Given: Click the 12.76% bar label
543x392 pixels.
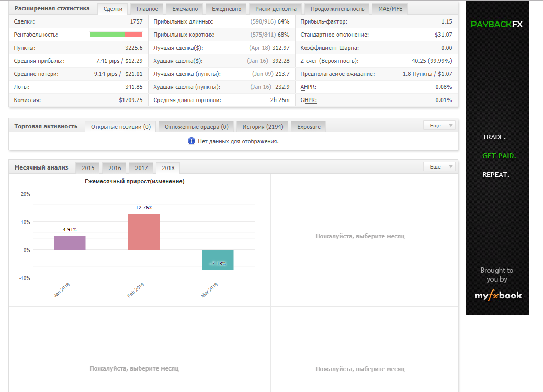Looking at the screenshot, I should tap(144, 208).
